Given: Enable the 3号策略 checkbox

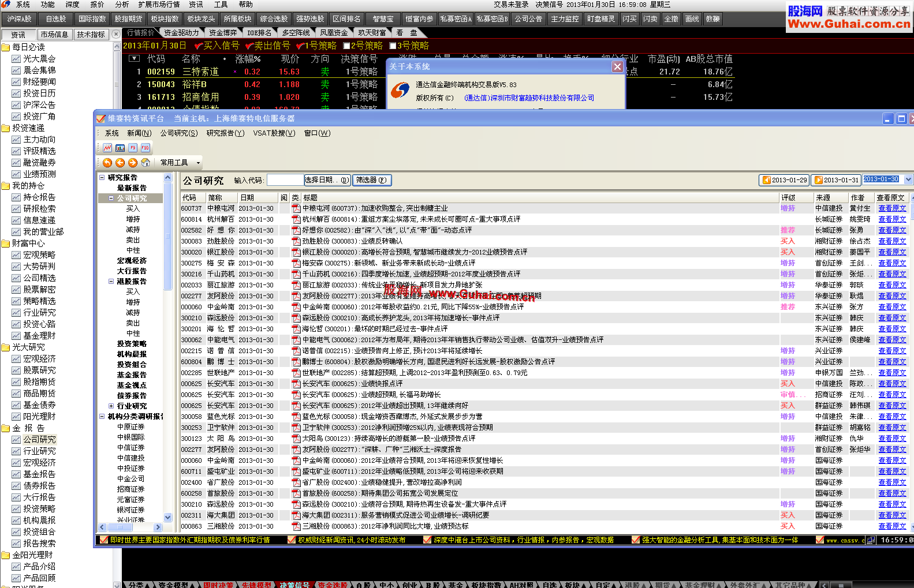Looking at the screenshot, I should [x=393, y=46].
